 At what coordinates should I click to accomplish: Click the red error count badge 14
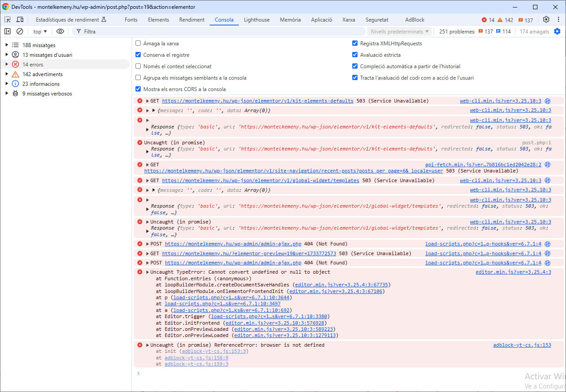pyautogui.click(x=488, y=20)
